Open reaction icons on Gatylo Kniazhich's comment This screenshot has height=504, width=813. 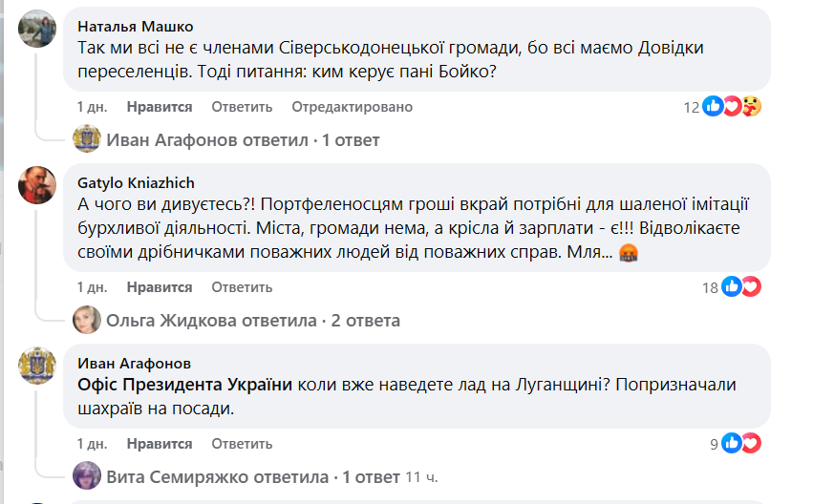point(741,286)
